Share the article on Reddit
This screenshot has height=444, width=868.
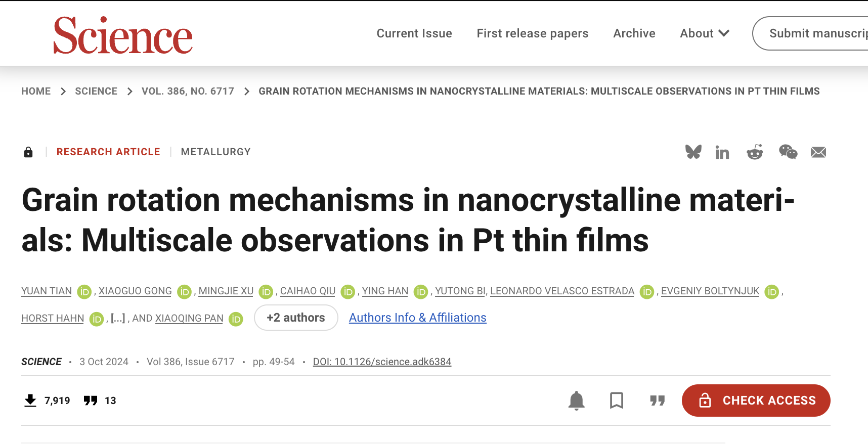coord(755,152)
